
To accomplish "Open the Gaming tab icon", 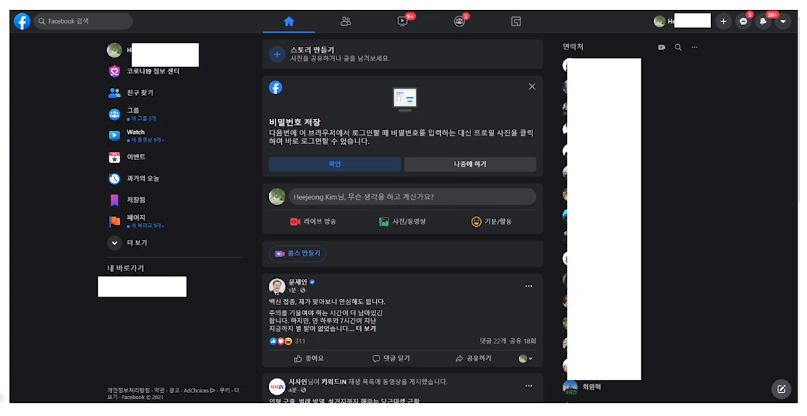I will tap(516, 22).
